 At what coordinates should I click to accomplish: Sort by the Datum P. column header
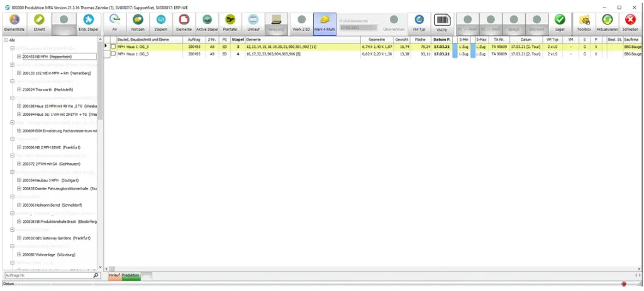coord(441,39)
